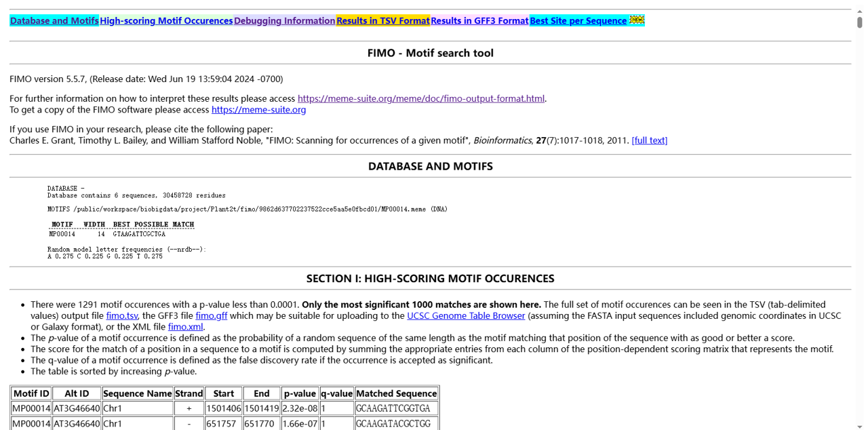Click the p-value column header
This screenshot has height=430, width=868.
point(300,393)
